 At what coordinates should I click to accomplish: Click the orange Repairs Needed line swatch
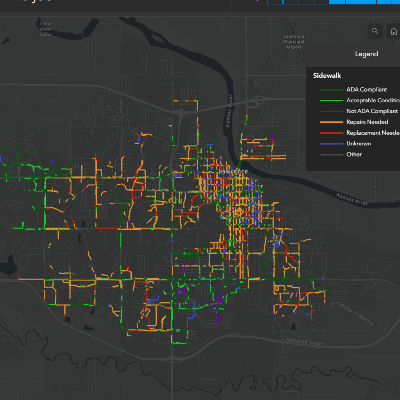tap(331, 122)
